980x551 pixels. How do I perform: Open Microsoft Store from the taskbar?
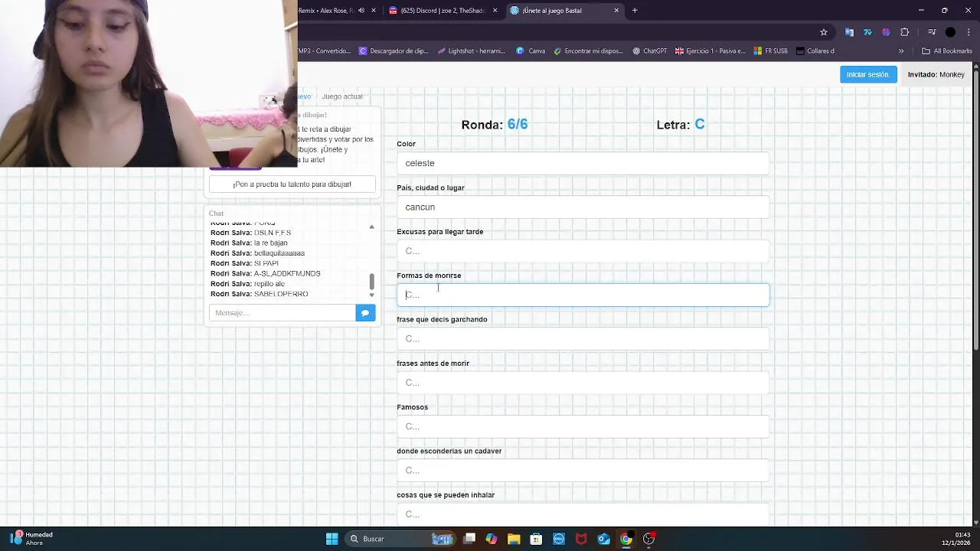pos(536,539)
